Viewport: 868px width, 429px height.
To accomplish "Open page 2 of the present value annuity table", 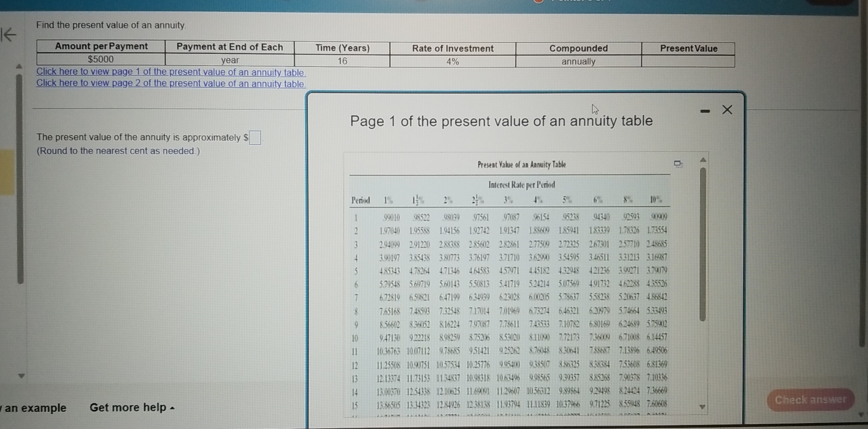I will (172, 83).
